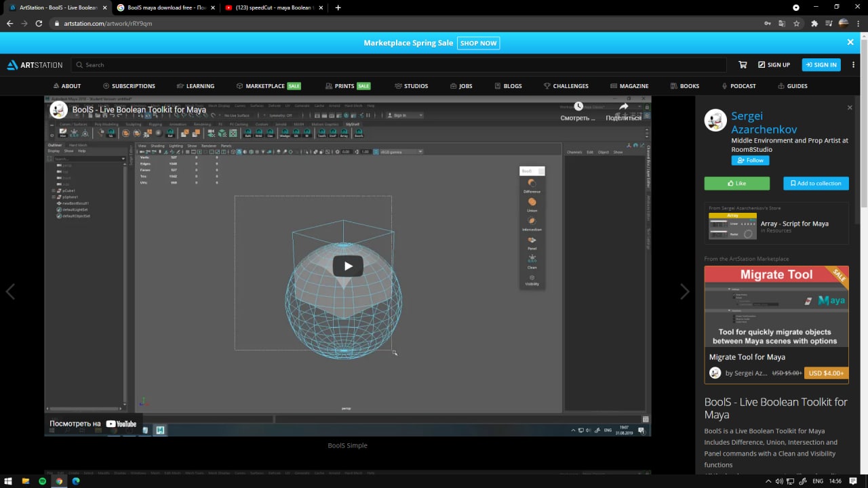Dismiss the Marketplace Spring Sale banner
The image size is (868, 488).
pos(850,42)
